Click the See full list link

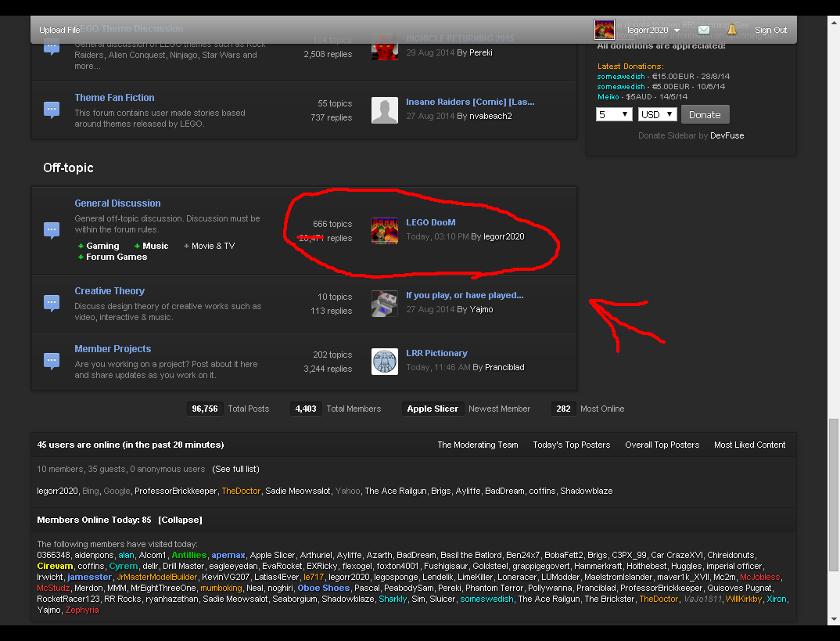pyautogui.click(x=235, y=469)
